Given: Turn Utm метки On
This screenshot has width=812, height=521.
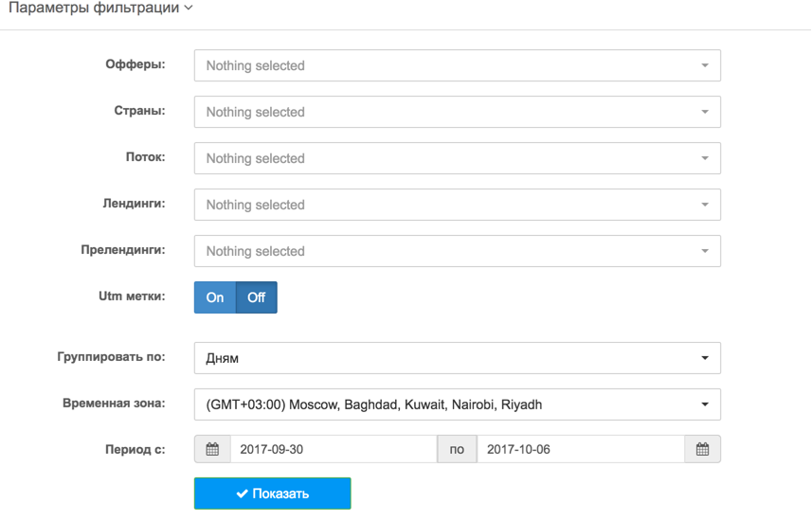Looking at the screenshot, I should [215, 297].
